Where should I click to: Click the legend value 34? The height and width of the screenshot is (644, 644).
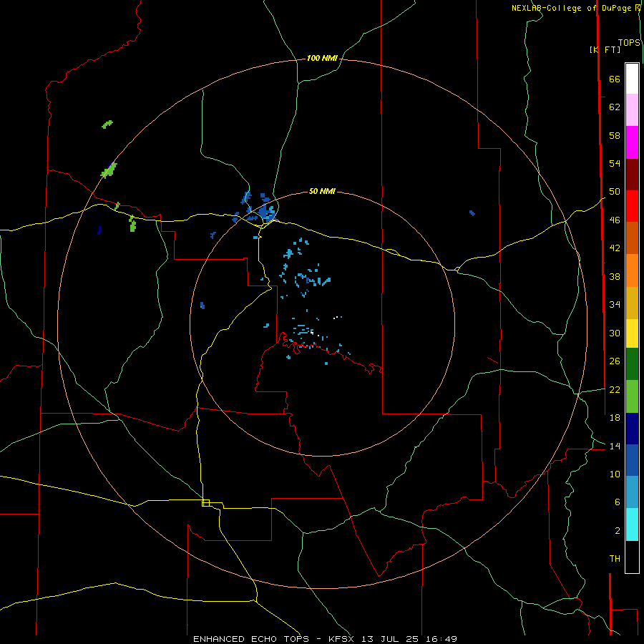[615, 305]
